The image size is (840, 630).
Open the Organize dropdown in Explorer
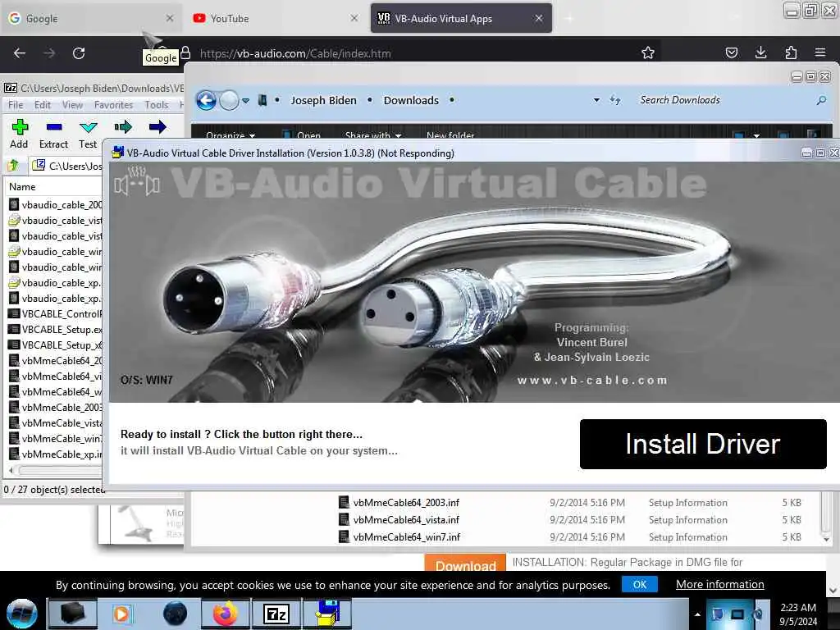click(x=231, y=135)
